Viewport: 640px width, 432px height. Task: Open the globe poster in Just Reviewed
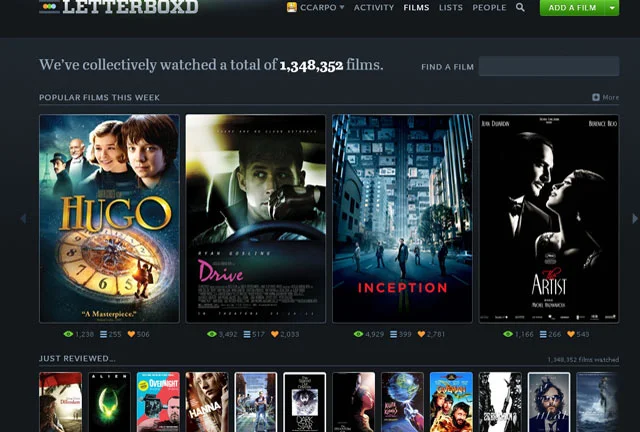(x=402, y=402)
